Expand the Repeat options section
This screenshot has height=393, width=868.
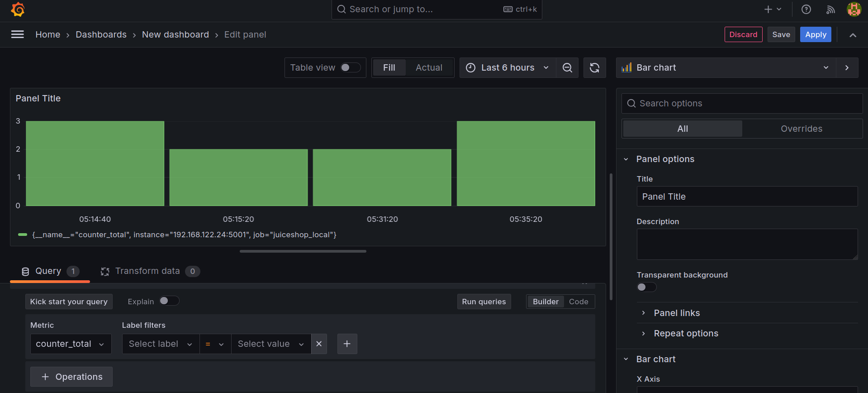click(686, 333)
